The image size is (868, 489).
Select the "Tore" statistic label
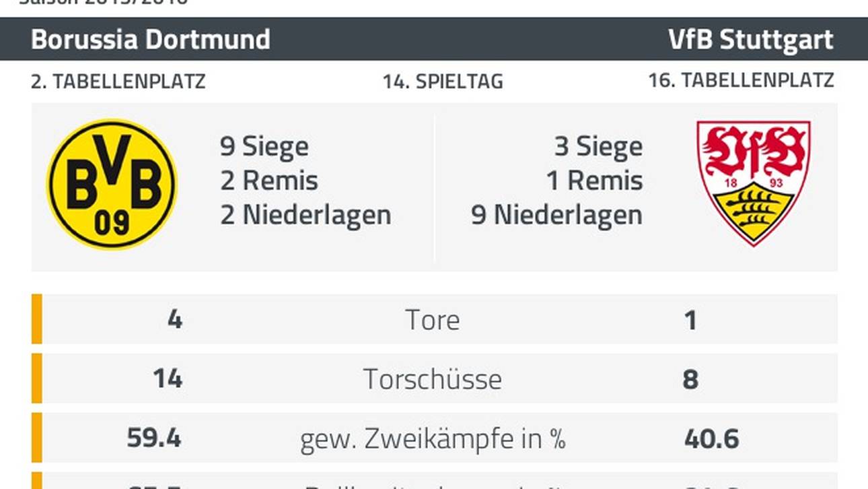point(433,320)
